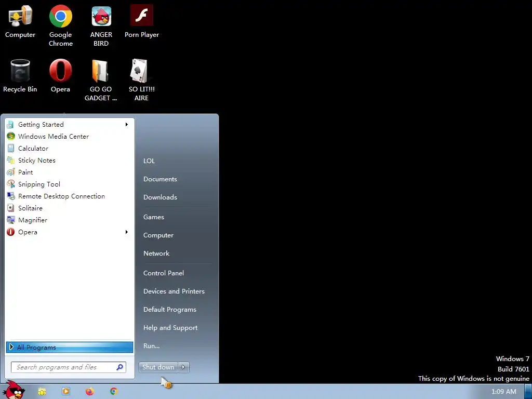
Task: Select the Sticky Notes label
Action: point(37,161)
